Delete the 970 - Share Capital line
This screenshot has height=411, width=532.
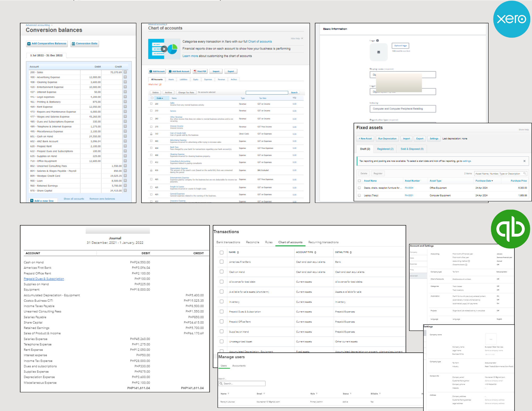[125, 190]
